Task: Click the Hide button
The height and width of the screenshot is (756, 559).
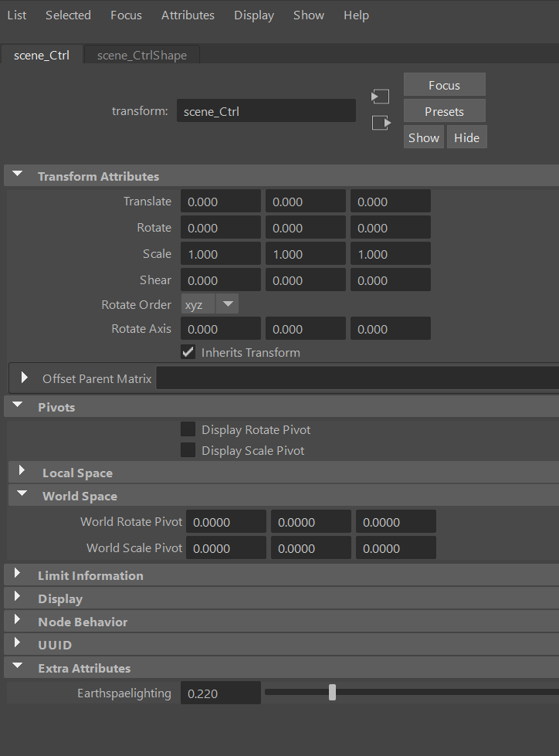Action: click(x=466, y=137)
